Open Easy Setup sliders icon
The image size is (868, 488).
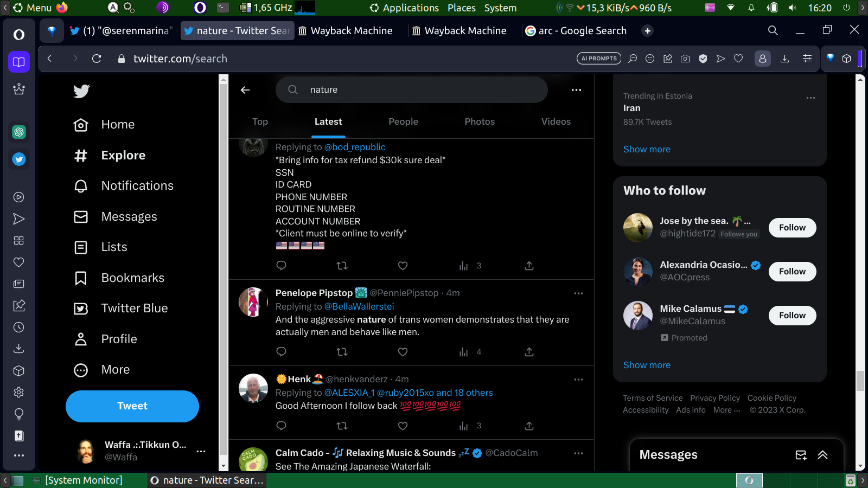point(807,59)
